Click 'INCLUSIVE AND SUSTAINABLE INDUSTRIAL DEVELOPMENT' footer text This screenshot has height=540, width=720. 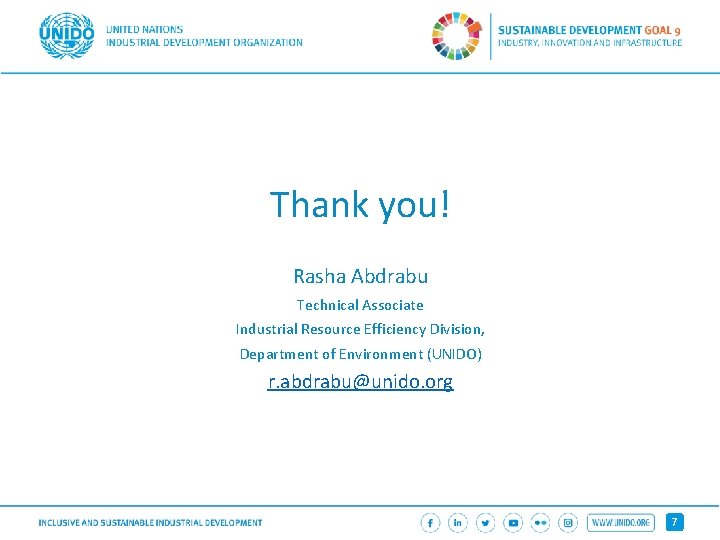(150, 523)
